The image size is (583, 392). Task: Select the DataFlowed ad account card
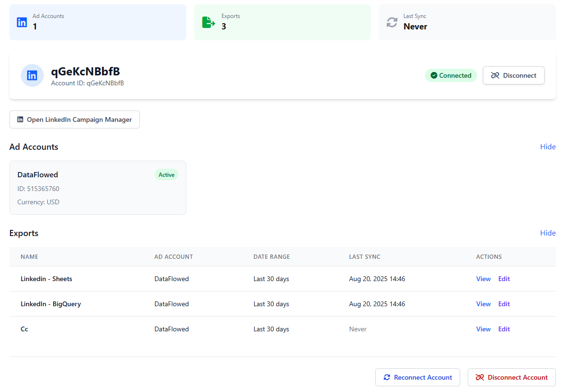(98, 187)
